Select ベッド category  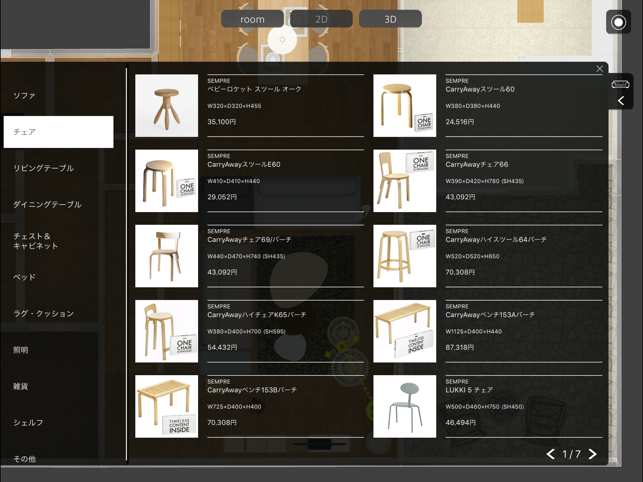[x=25, y=277]
